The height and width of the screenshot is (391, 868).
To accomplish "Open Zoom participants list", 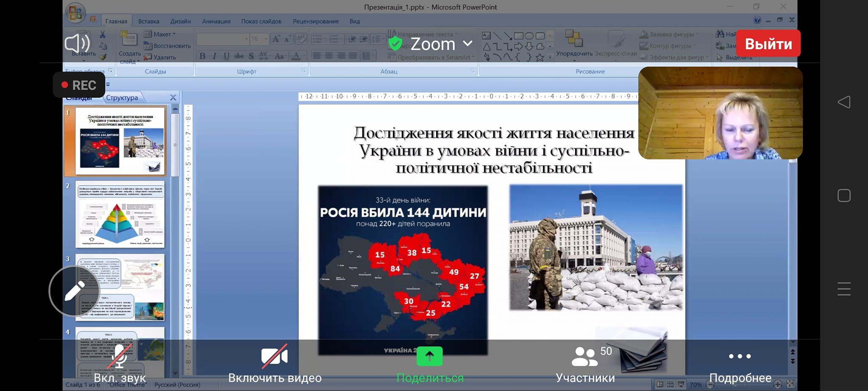I will pos(585,364).
